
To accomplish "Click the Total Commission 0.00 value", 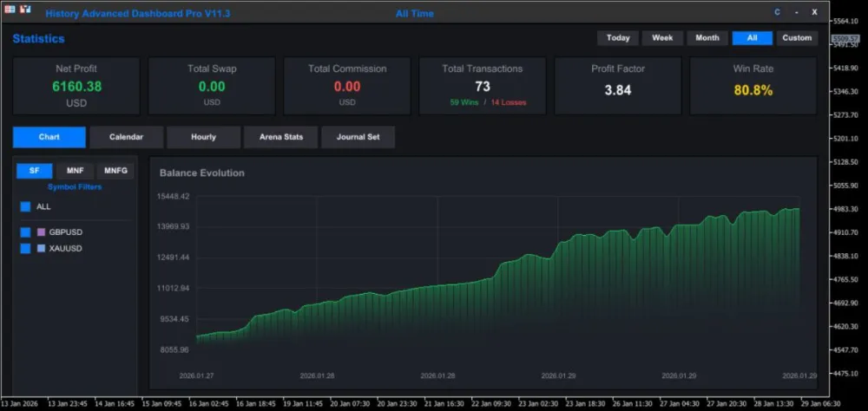I will tap(347, 87).
